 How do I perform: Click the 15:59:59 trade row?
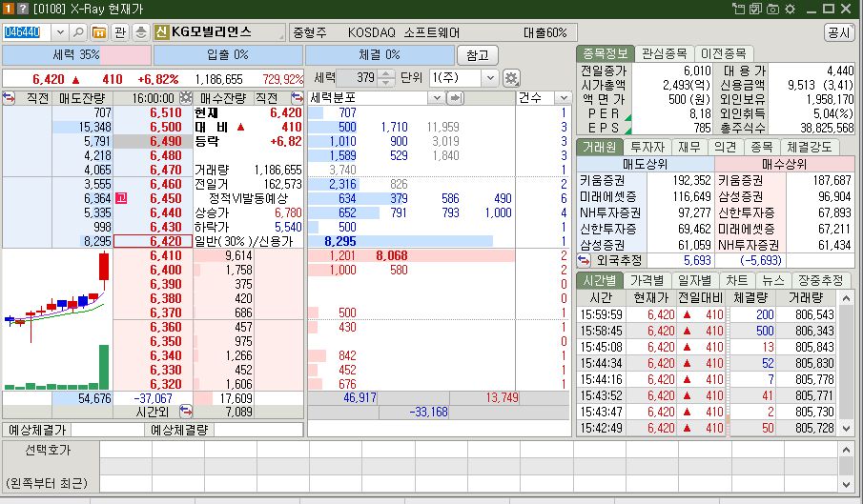tap(708, 315)
